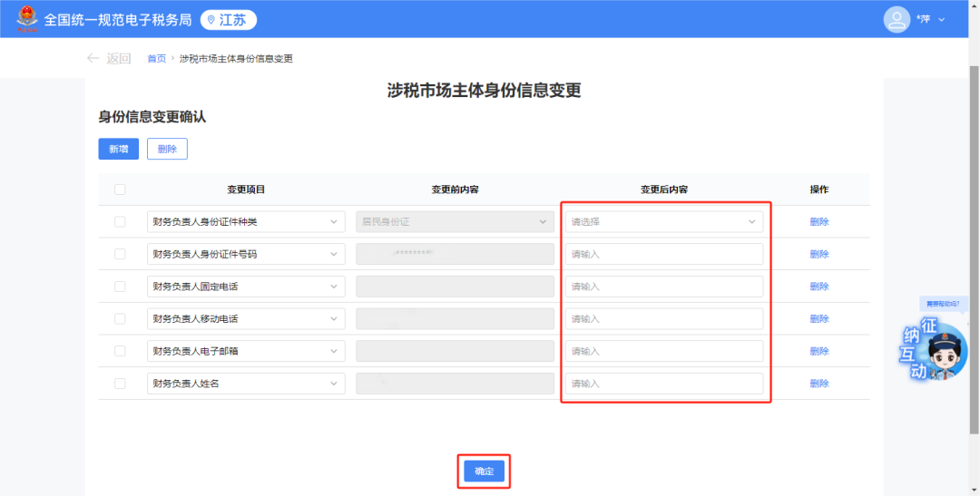Click the username *萍 text

point(923,19)
